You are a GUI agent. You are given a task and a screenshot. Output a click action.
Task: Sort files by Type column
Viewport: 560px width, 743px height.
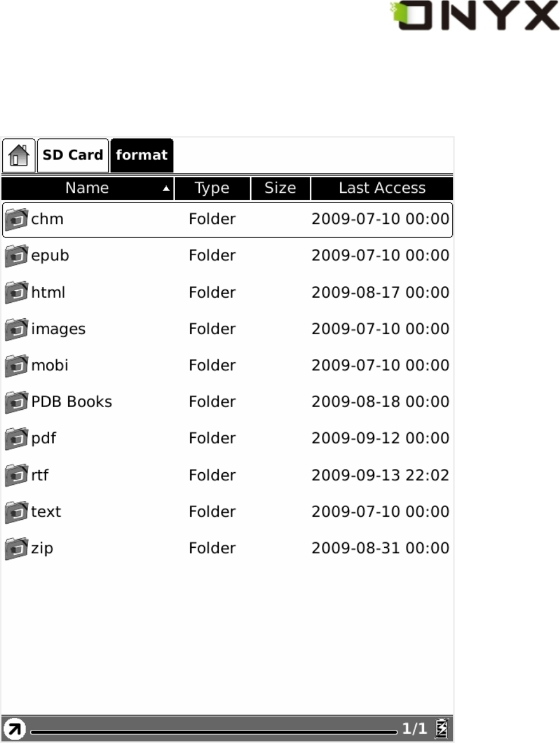click(x=212, y=188)
